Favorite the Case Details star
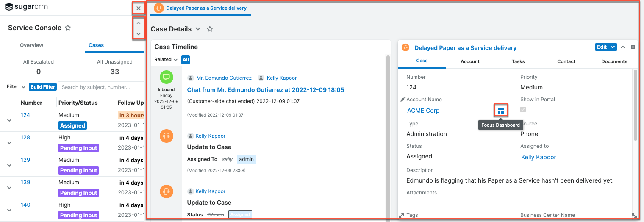Screen dimensions: 644x222 click(x=210, y=29)
